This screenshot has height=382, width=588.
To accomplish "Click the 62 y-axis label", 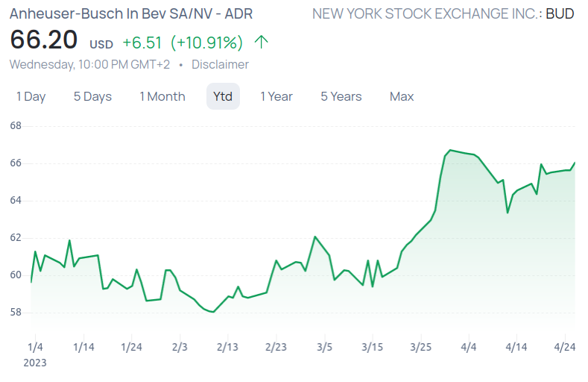I will [16, 238].
